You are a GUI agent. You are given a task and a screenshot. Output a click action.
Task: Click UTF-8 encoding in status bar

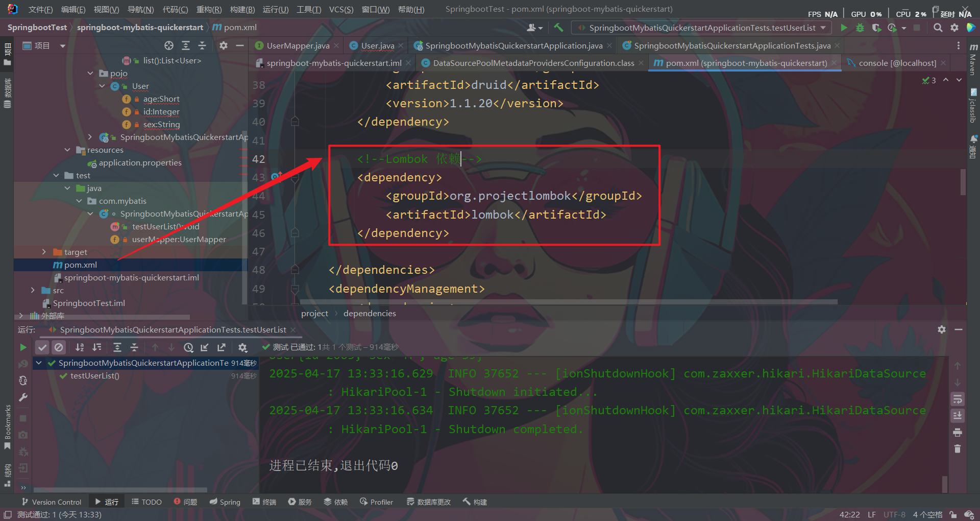click(x=894, y=514)
